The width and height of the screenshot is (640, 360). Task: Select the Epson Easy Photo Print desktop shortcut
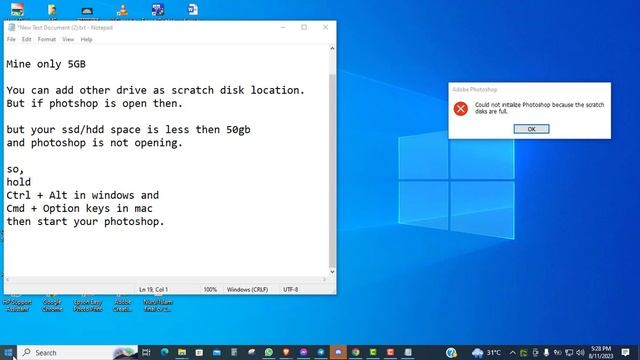pyautogui.click(x=87, y=303)
